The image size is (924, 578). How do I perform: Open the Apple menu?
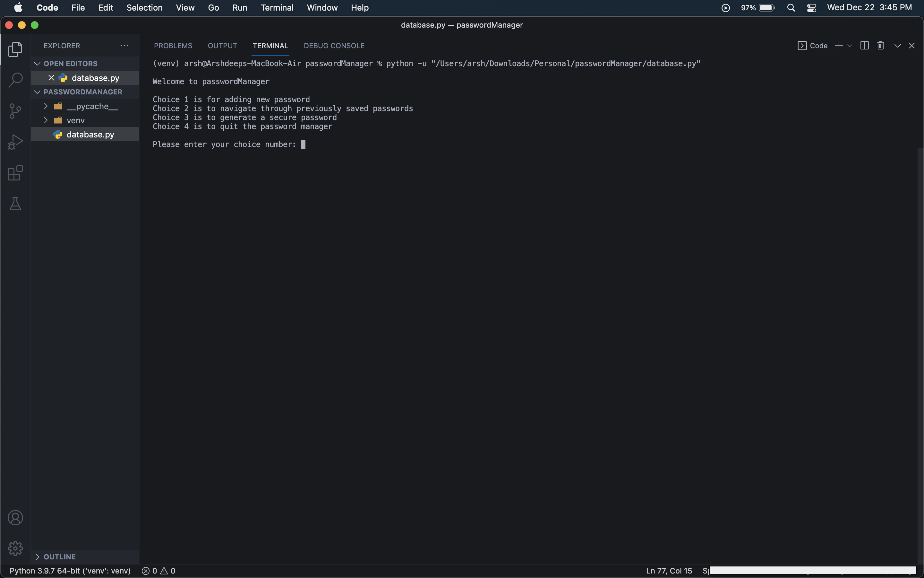pyautogui.click(x=18, y=8)
